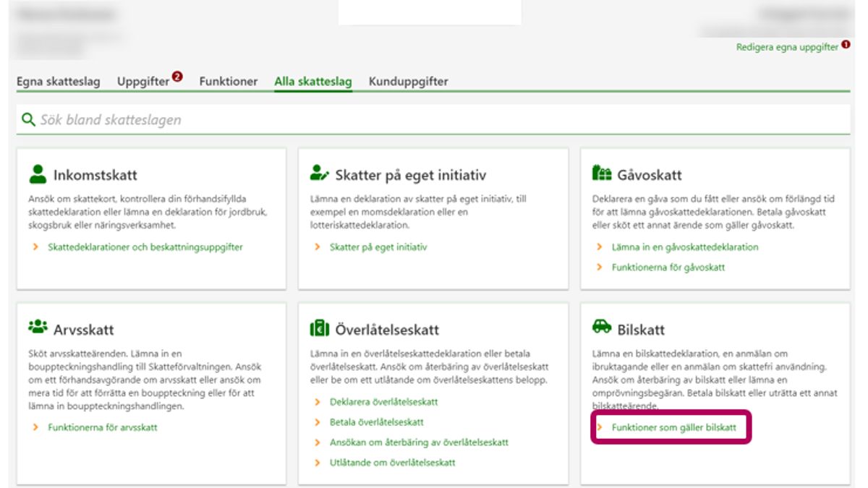Click the Skatter på eget initiativ icon
Screen dimensions: 868x488
click(319, 174)
